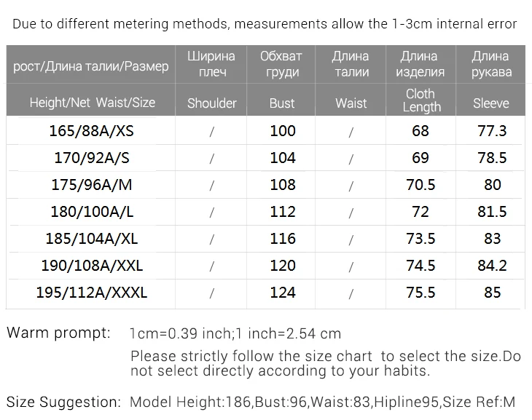This screenshot has width=532, height=420.
Task: Click the Cloth Length column header
Action: 421,100
